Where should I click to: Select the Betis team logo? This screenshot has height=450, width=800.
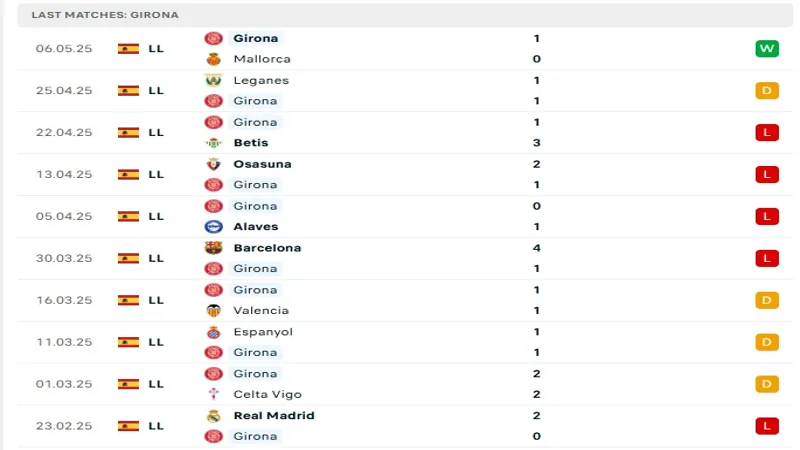(212, 143)
